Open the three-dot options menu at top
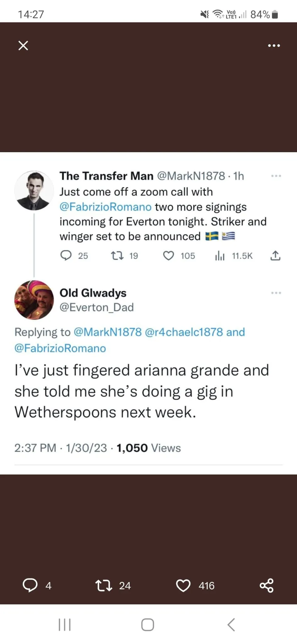Image resolution: width=297 pixels, height=644 pixels. coord(274,46)
